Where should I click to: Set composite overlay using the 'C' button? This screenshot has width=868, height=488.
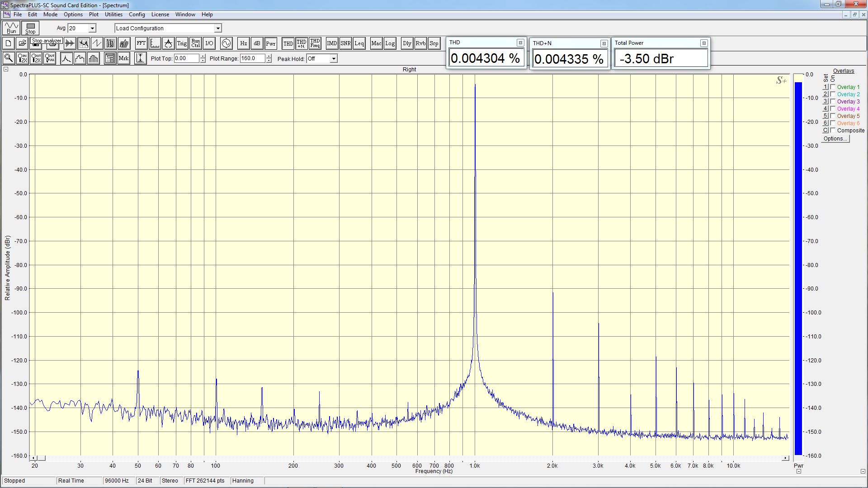click(826, 130)
